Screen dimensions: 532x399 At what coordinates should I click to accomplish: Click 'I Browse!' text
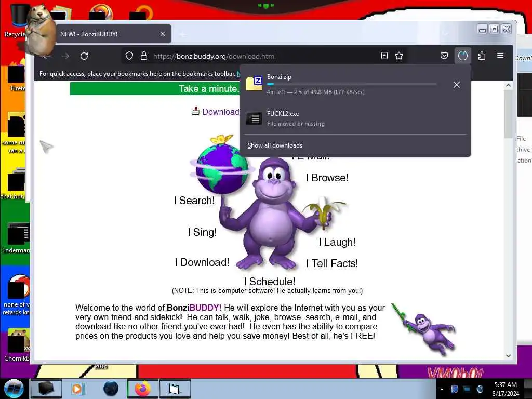(327, 178)
